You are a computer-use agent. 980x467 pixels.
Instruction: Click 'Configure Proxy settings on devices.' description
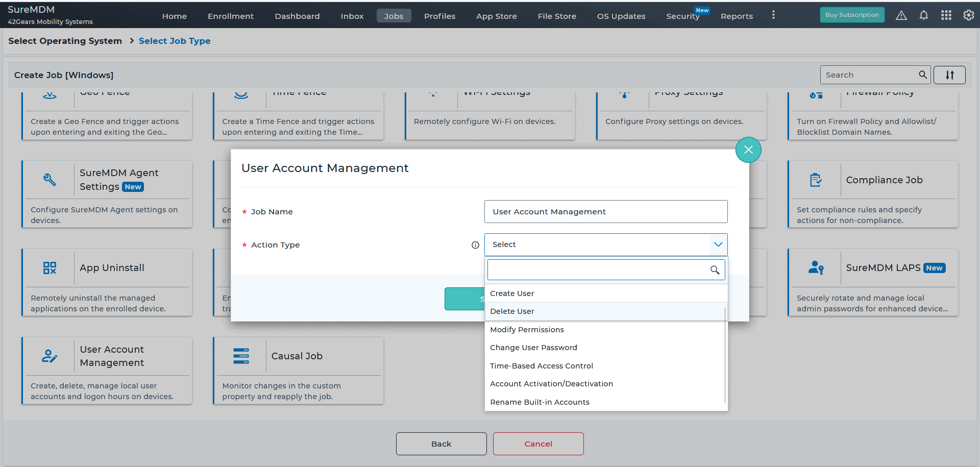click(674, 121)
